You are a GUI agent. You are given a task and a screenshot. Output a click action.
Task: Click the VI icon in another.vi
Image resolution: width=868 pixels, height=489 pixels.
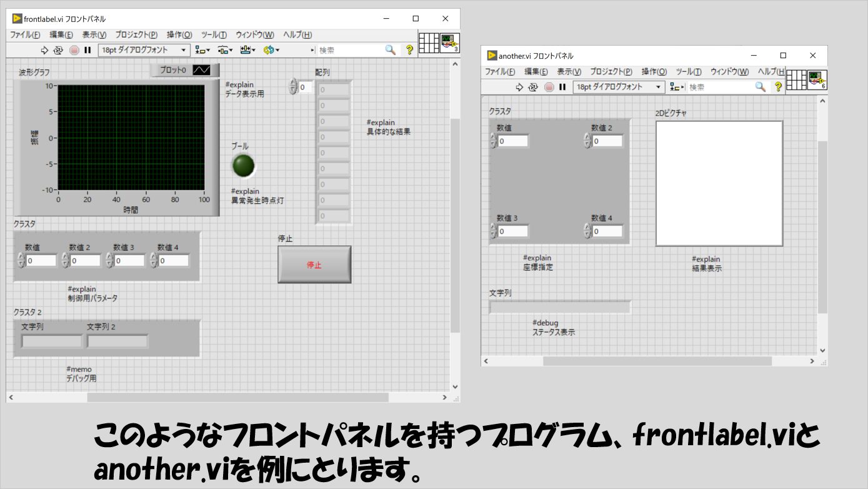click(x=817, y=80)
